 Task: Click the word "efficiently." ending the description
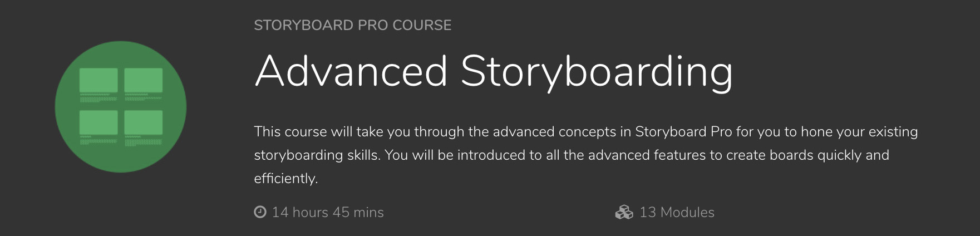(x=285, y=179)
